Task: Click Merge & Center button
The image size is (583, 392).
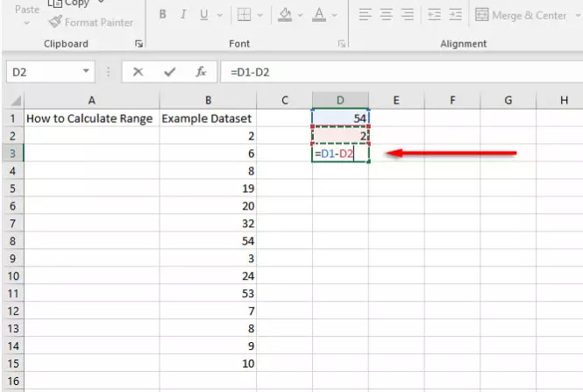Action: (521, 15)
